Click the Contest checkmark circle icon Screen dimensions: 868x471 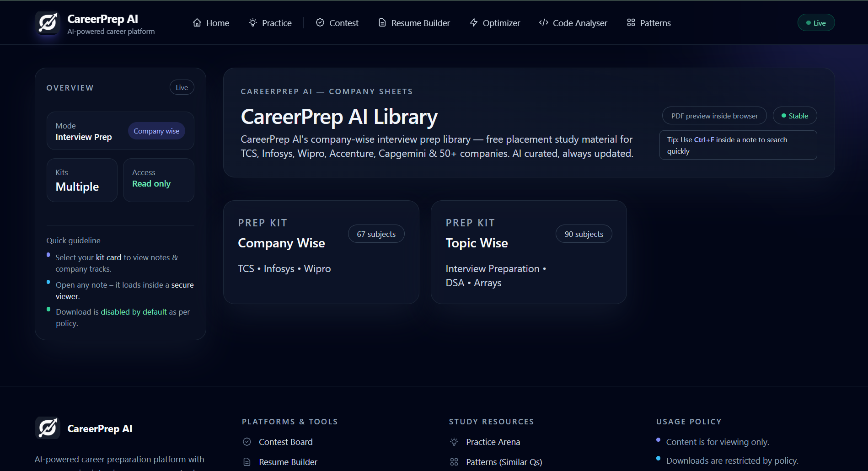pos(320,23)
